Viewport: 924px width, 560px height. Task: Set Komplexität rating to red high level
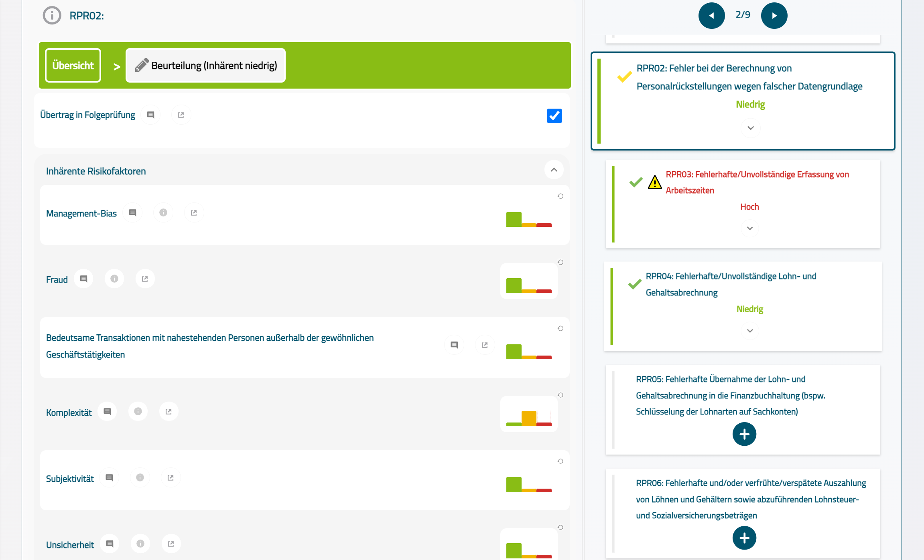click(x=544, y=423)
